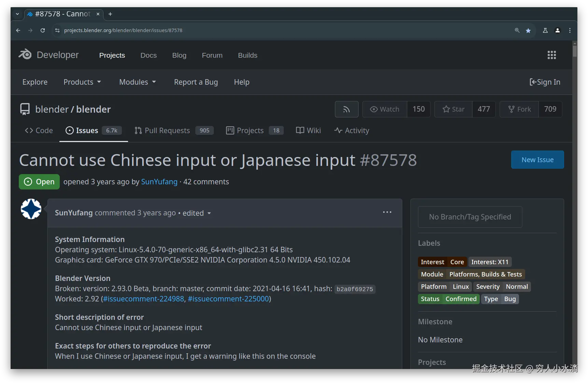Screen dimensions: 588x383
Task: Click the Type Bug label
Action: pos(500,299)
